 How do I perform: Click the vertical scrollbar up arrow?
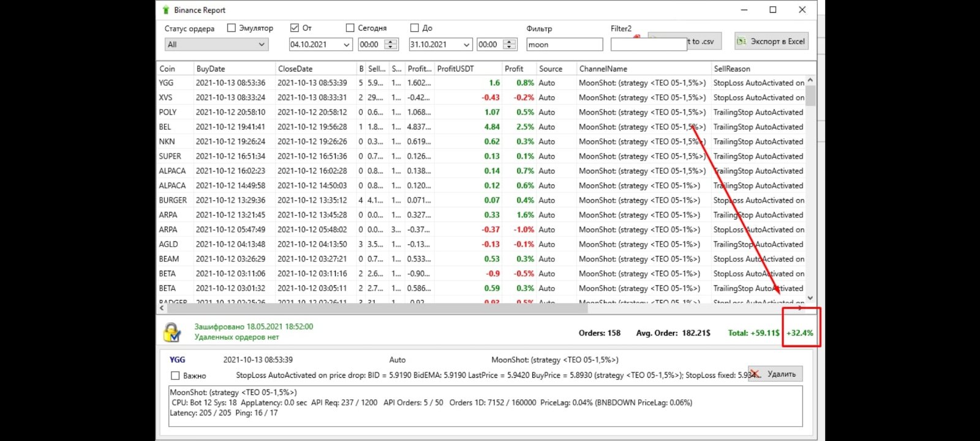810,80
